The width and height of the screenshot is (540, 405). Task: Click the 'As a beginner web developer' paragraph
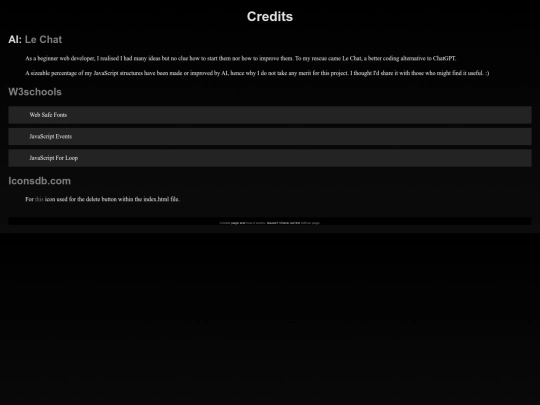[240, 59]
